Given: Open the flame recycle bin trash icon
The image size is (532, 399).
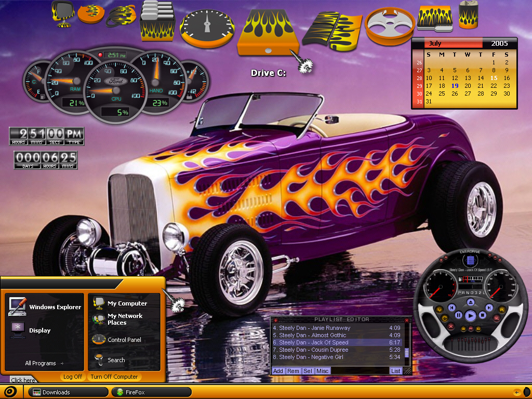Looking at the screenshot, I should point(469,15).
